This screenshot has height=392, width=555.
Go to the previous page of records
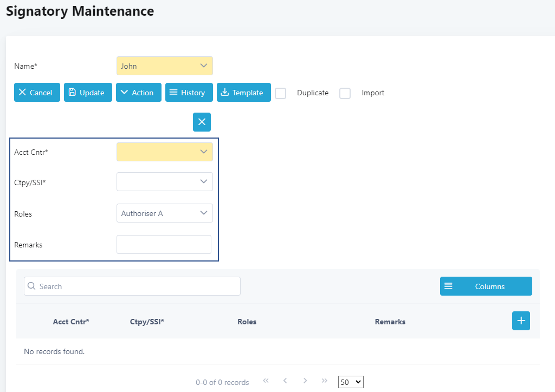pos(285,381)
